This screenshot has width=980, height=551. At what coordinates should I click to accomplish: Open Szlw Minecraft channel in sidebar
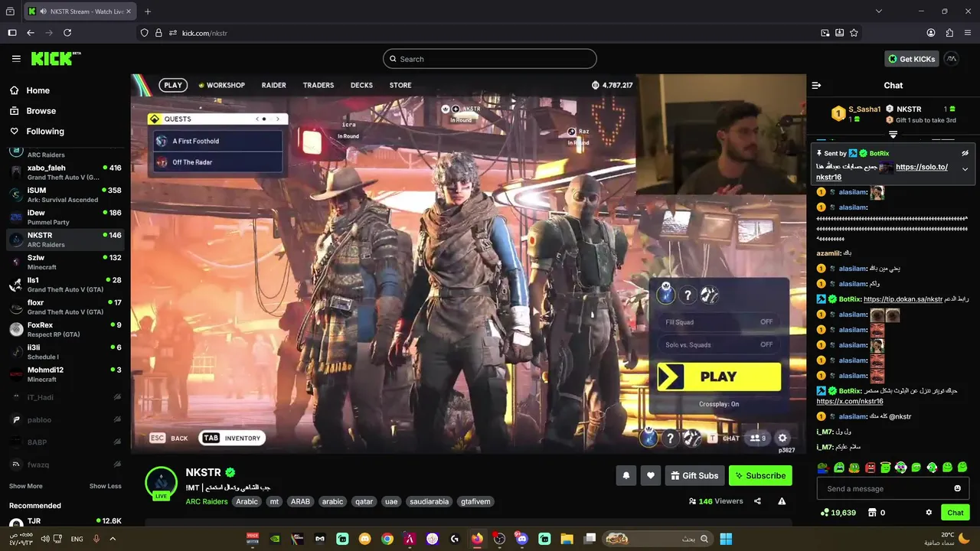[65, 262]
